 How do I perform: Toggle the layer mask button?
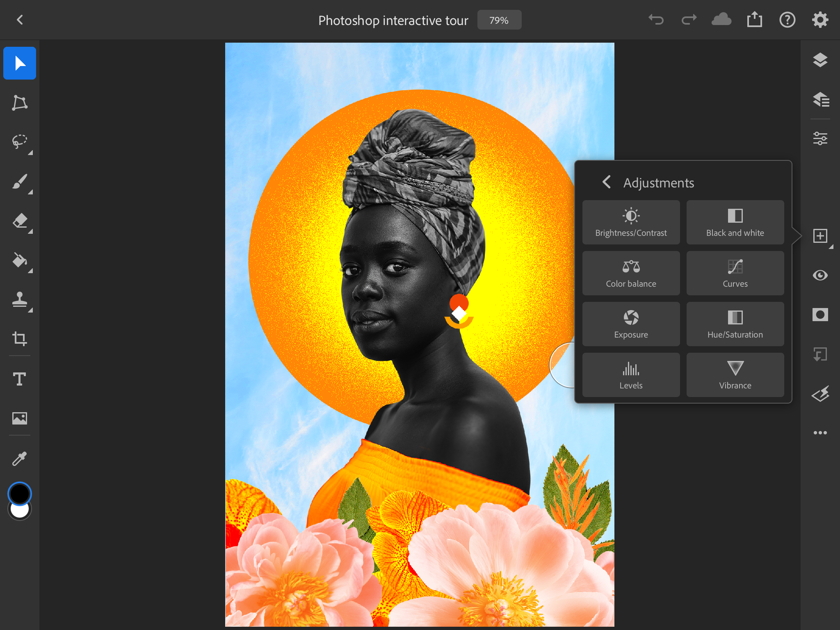click(820, 315)
